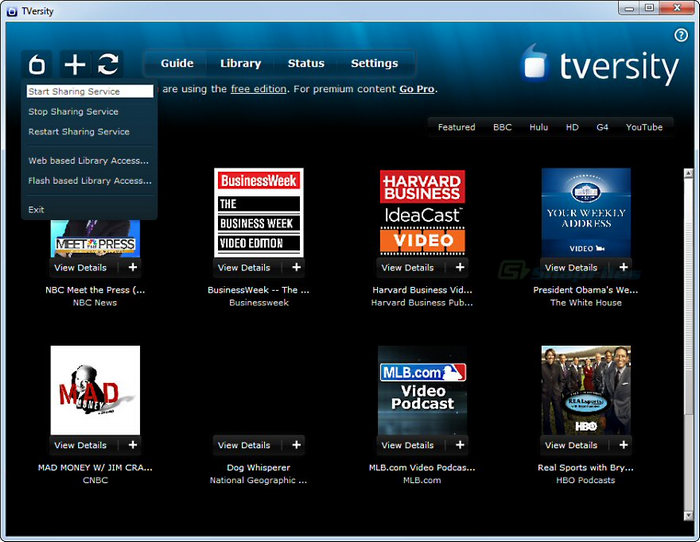Image resolution: width=700 pixels, height=542 pixels.
Task: Add NBC Meet the Press with plus icon
Action: point(133,267)
